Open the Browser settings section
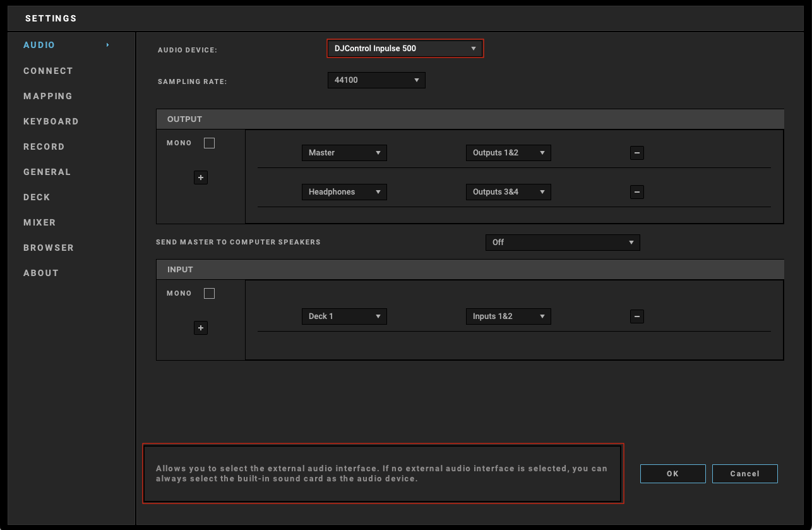The width and height of the screenshot is (812, 530). pos(49,248)
